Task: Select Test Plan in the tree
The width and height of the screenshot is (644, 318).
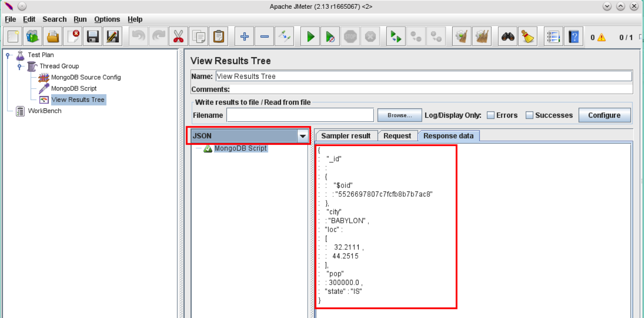Action: [41, 55]
